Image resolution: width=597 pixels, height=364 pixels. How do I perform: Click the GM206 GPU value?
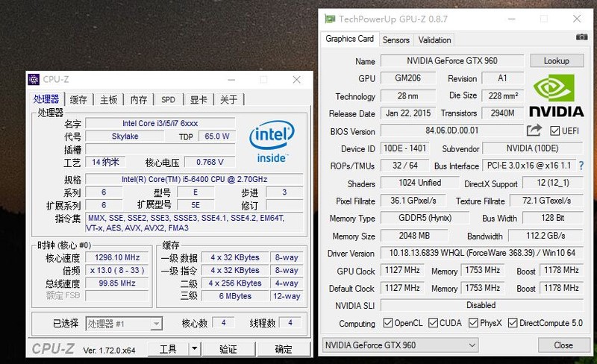coord(408,78)
